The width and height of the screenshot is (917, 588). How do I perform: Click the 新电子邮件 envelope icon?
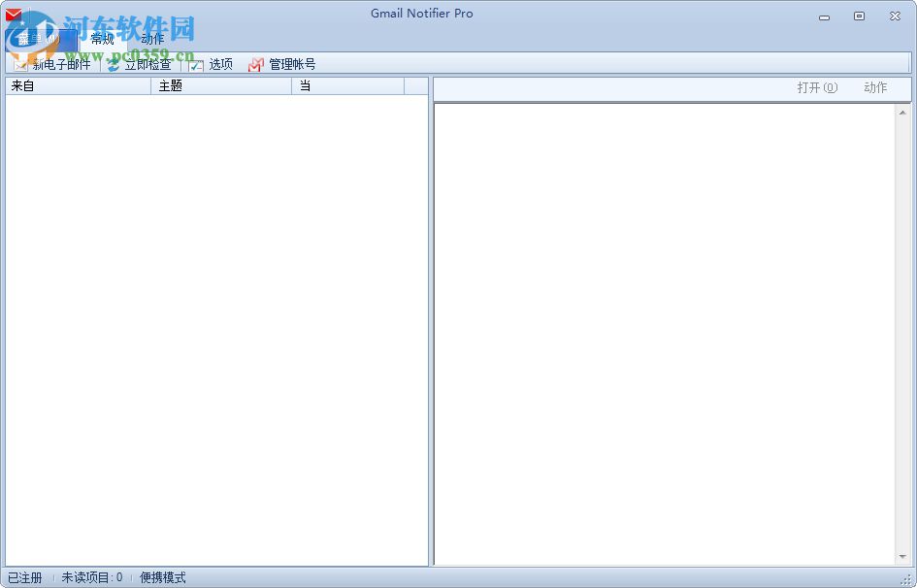(x=20, y=65)
